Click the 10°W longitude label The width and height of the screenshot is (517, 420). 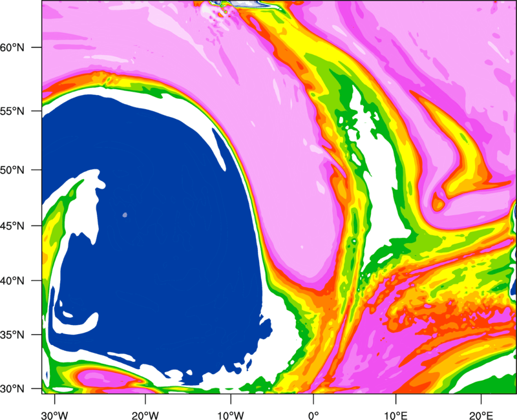[x=230, y=415]
